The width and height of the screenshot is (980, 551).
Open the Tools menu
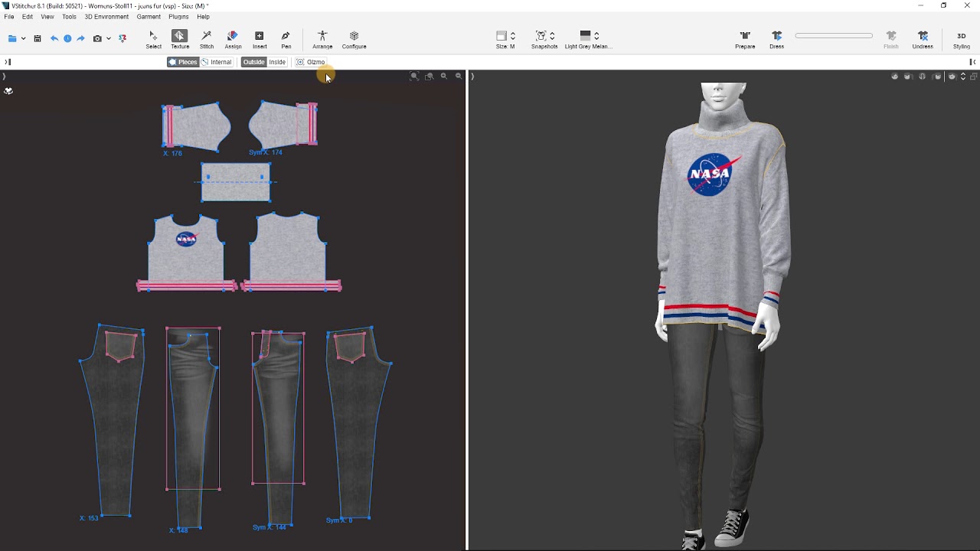click(x=69, y=17)
